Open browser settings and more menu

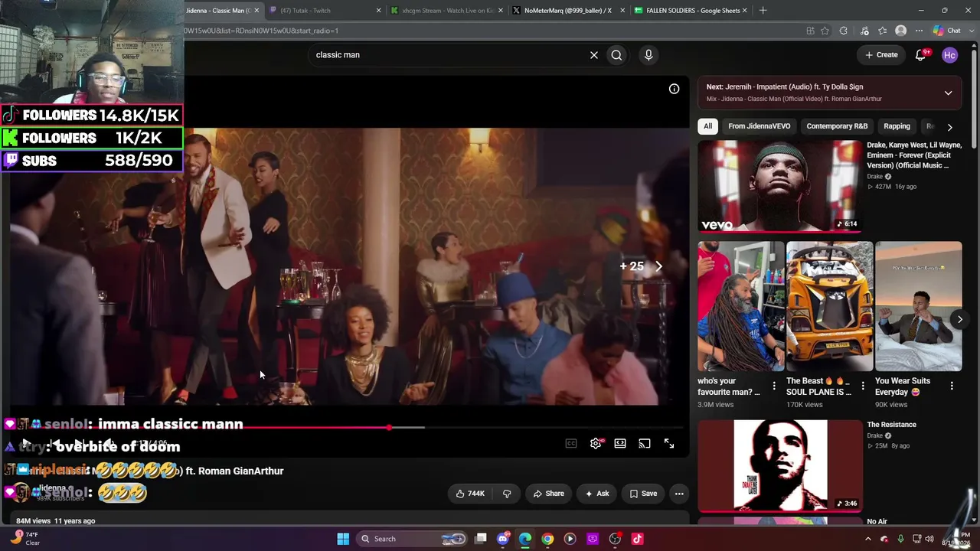[920, 31]
